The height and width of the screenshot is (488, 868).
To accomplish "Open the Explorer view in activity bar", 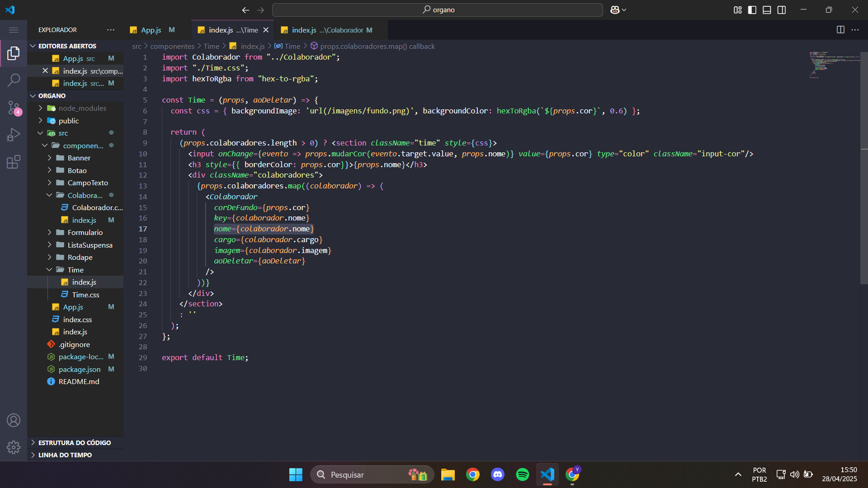I will pyautogui.click(x=14, y=53).
